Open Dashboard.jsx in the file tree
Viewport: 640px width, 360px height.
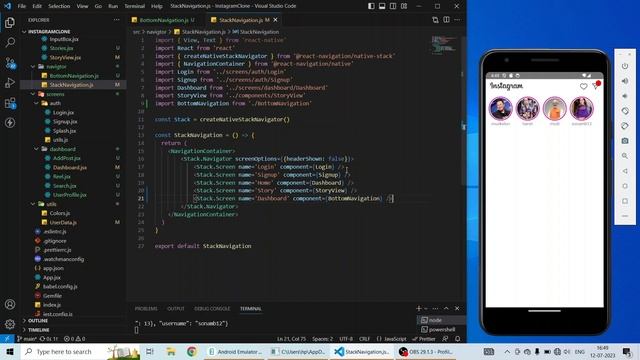(x=70, y=167)
